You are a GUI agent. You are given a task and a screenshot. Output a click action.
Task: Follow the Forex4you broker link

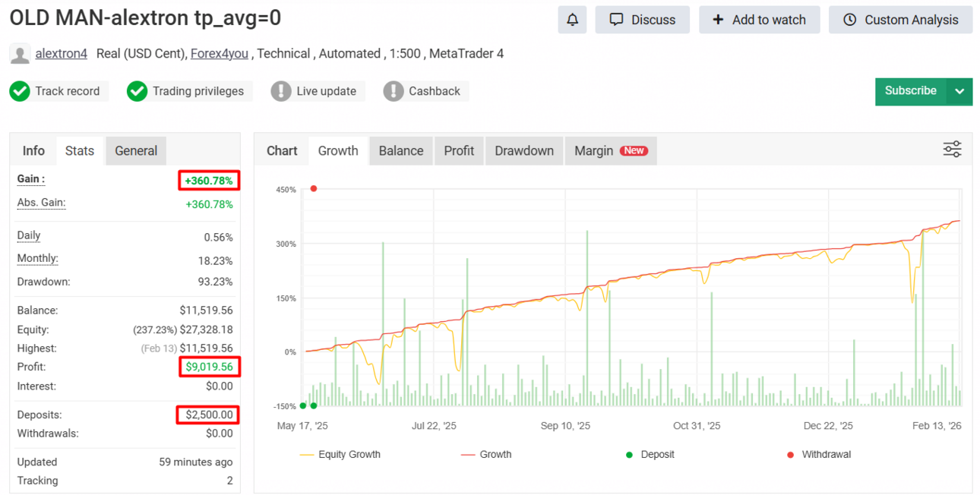pos(220,54)
